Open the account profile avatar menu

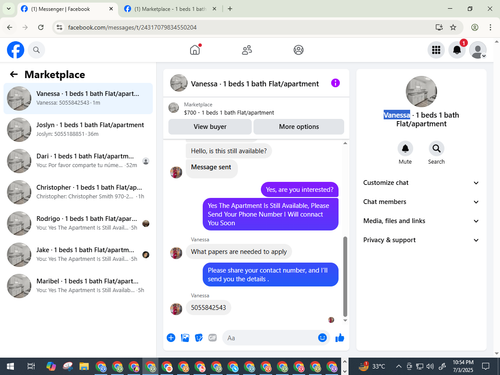[x=478, y=50]
